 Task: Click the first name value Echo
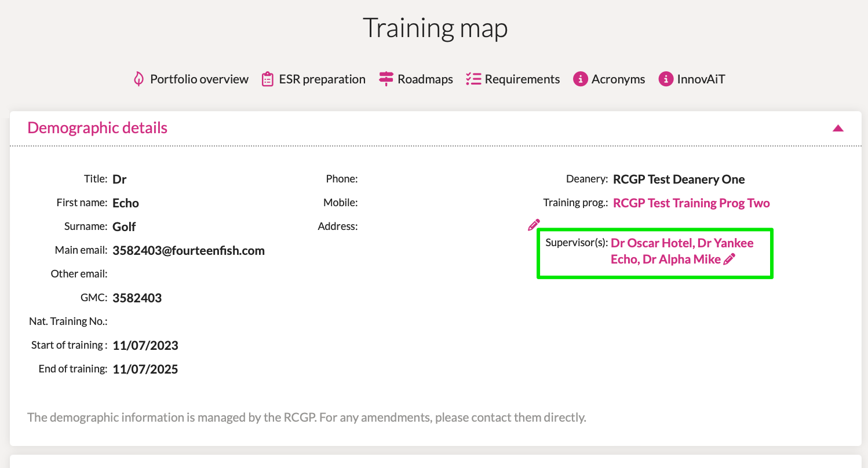tap(126, 203)
